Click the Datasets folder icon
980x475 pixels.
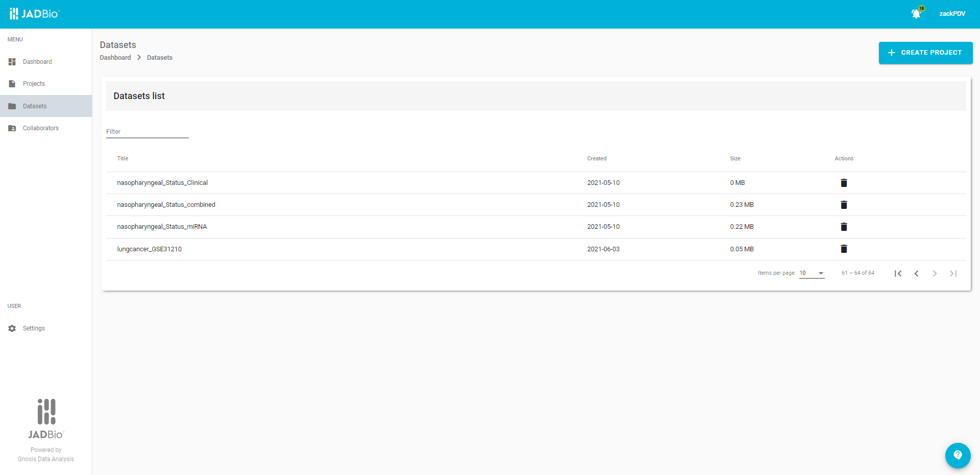(12, 106)
